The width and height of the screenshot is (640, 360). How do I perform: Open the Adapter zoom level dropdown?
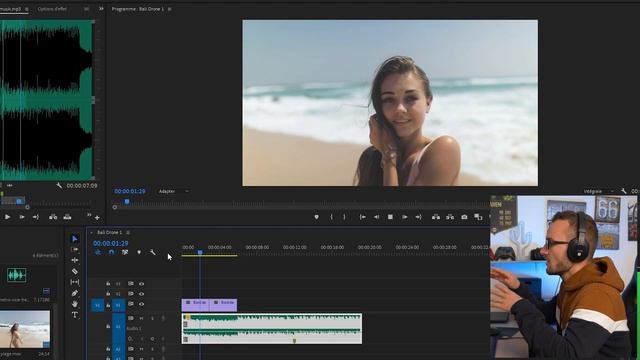(173, 191)
